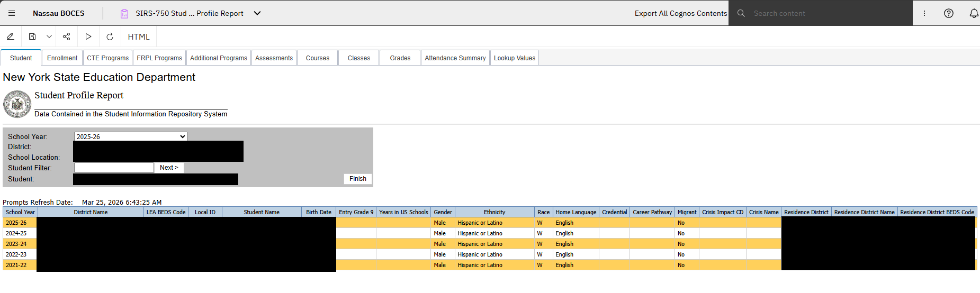Click the edit pencil icon
This screenshot has height=293, width=980.
click(x=10, y=36)
